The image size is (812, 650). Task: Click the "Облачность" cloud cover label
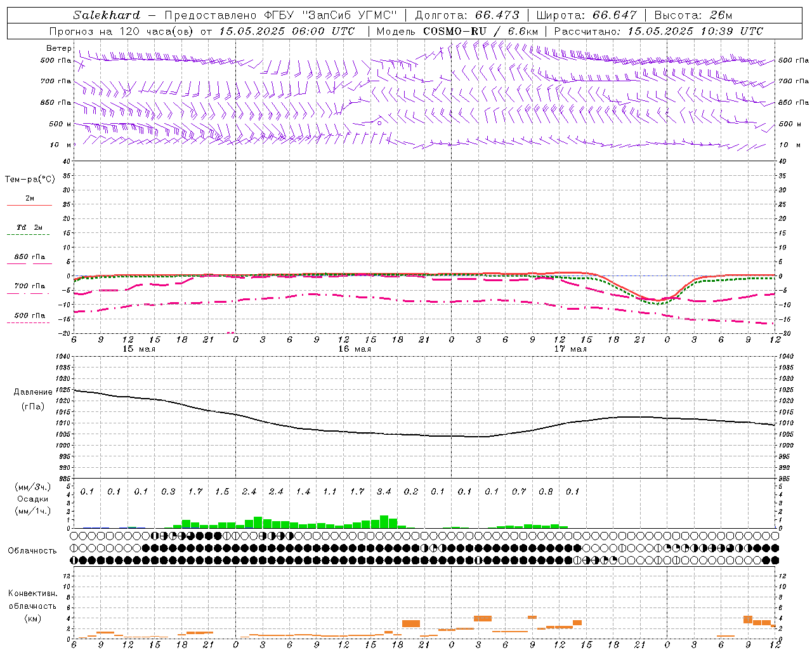(32, 550)
